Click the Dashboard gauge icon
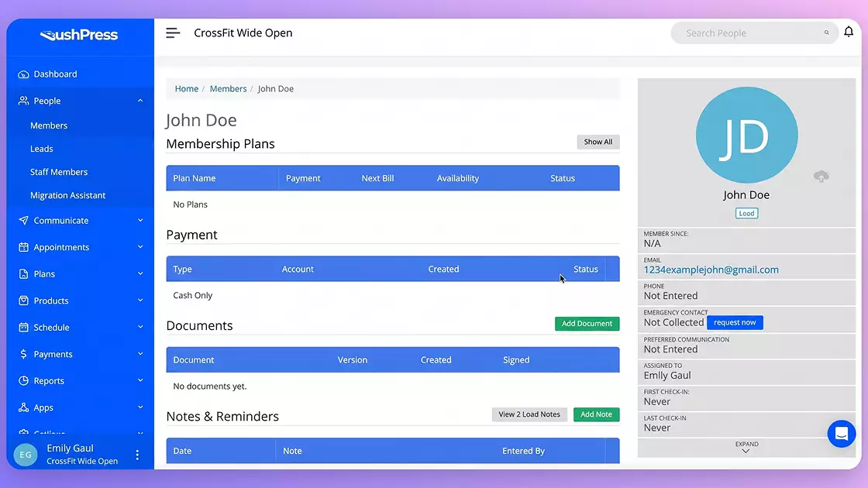Screen dimensions: 868x488 pyautogui.click(x=23, y=74)
